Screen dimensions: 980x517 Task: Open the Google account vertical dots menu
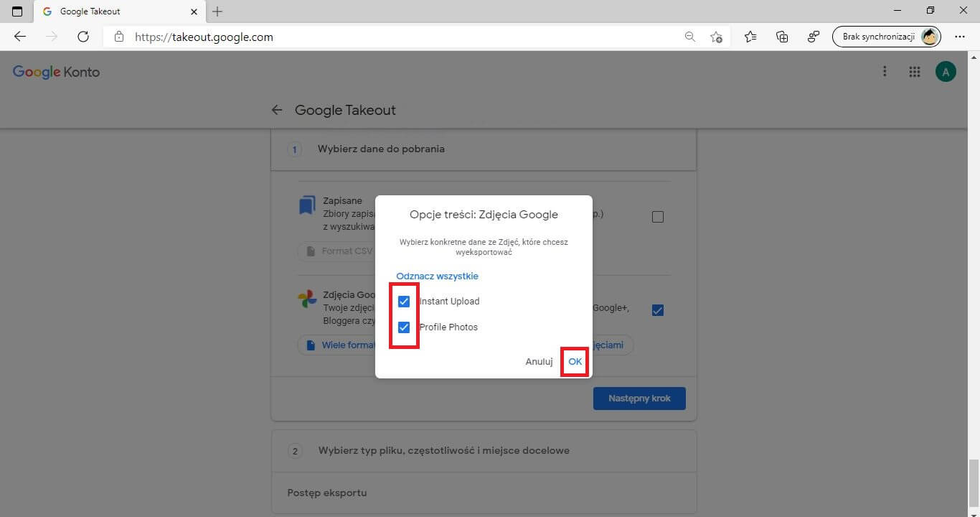pyautogui.click(x=885, y=72)
